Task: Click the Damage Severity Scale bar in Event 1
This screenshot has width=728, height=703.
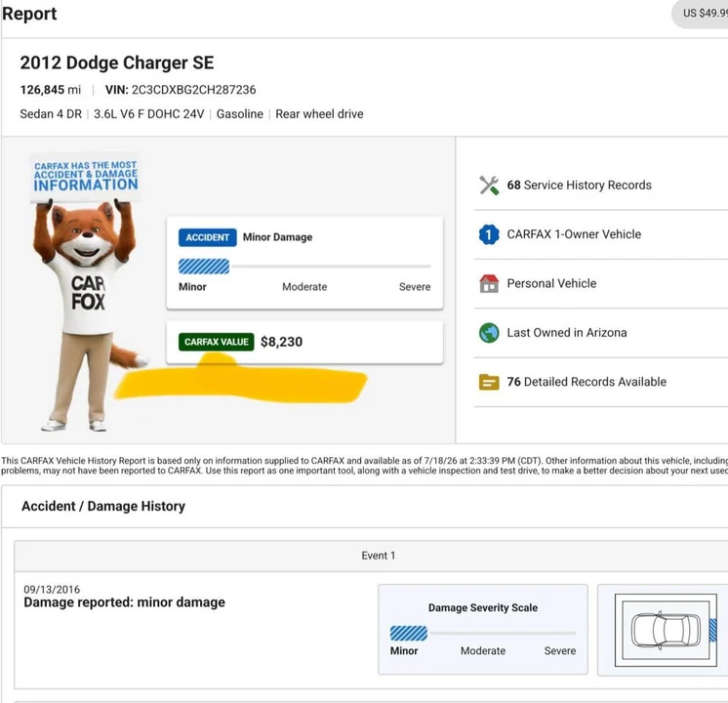Action: [x=483, y=633]
